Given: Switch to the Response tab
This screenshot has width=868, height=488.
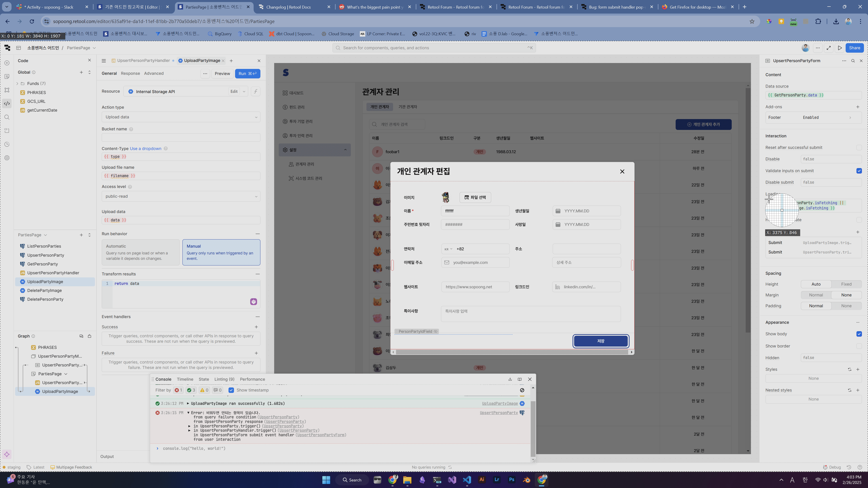Looking at the screenshot, I should pos(130,73).
